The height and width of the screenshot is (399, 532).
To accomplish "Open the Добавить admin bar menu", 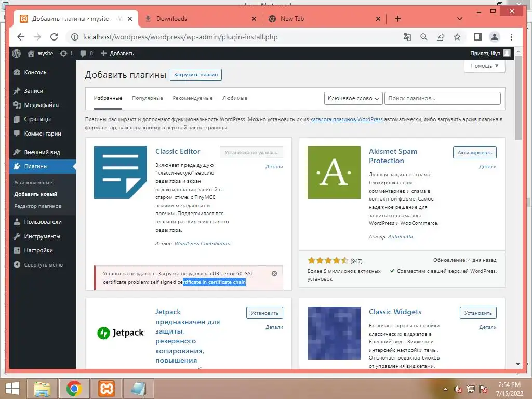I will (117, 54).
